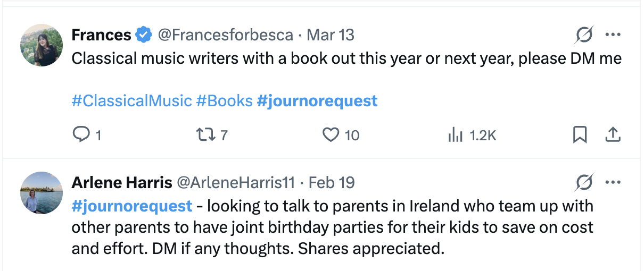Open tweet via Feb 19 timestamp

[332, 183]
